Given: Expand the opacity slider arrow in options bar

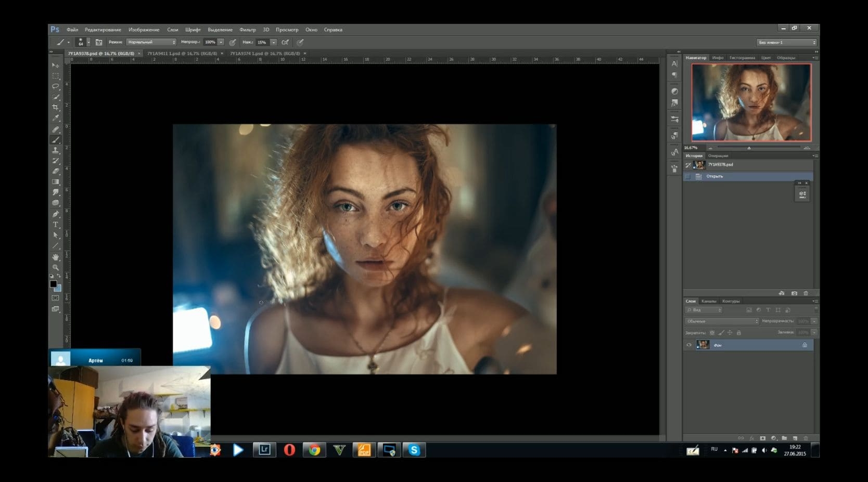Looking at the screenshot, I should pyautogui.click(x=221, y=42).
